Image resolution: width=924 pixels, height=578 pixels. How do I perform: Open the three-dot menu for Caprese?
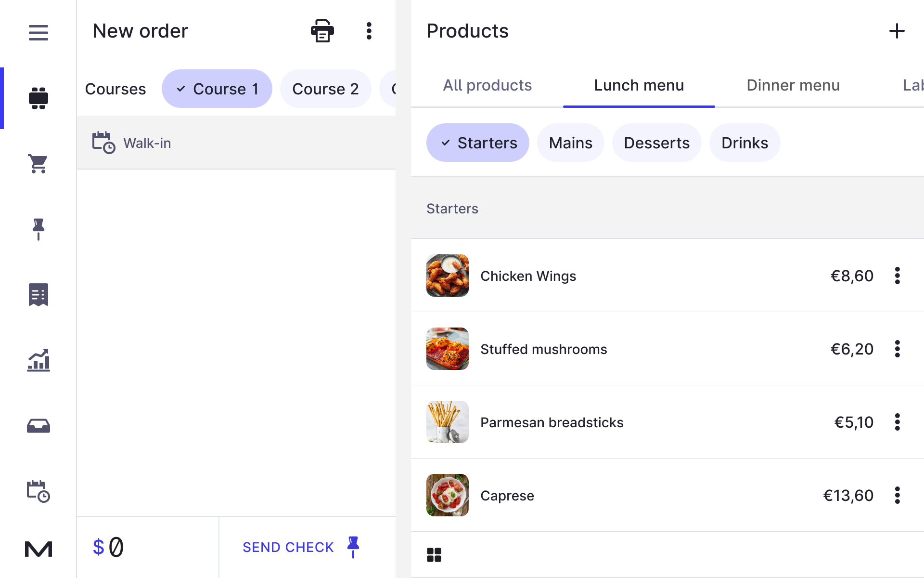[898, 495]
